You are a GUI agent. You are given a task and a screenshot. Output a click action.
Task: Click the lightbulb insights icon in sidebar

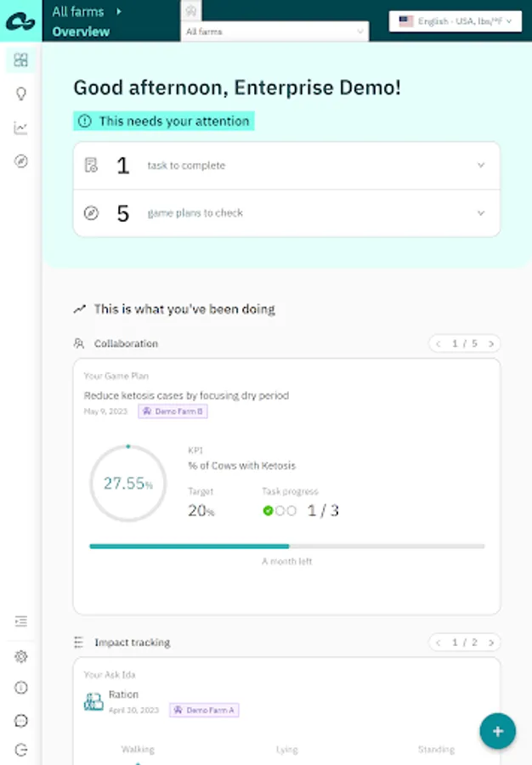coord(21,94)
